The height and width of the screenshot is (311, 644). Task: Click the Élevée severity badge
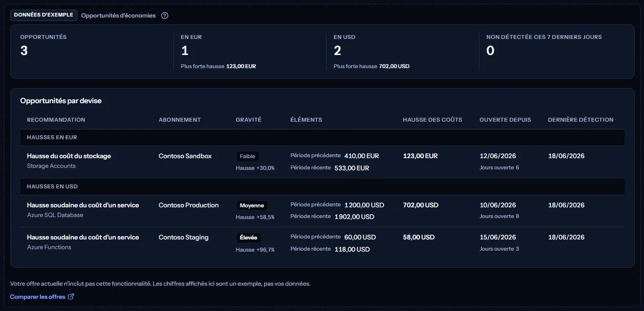point(249,238)
